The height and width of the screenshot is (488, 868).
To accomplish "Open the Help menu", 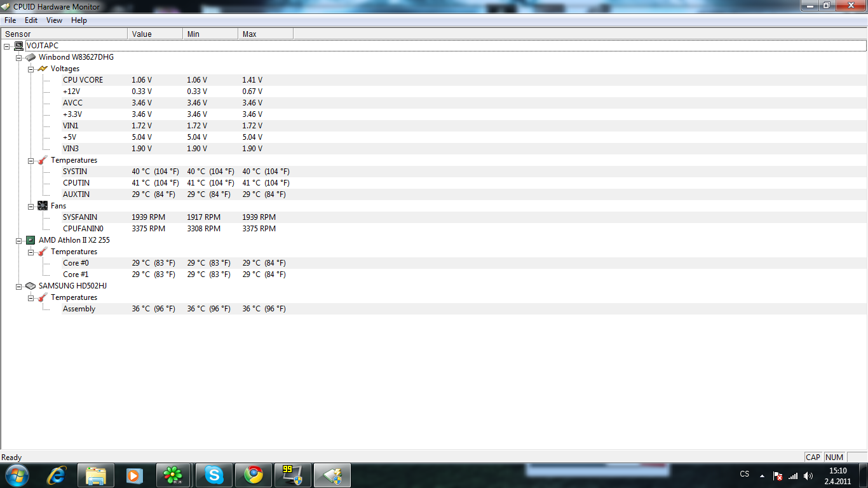I will (x=79, y=20).
